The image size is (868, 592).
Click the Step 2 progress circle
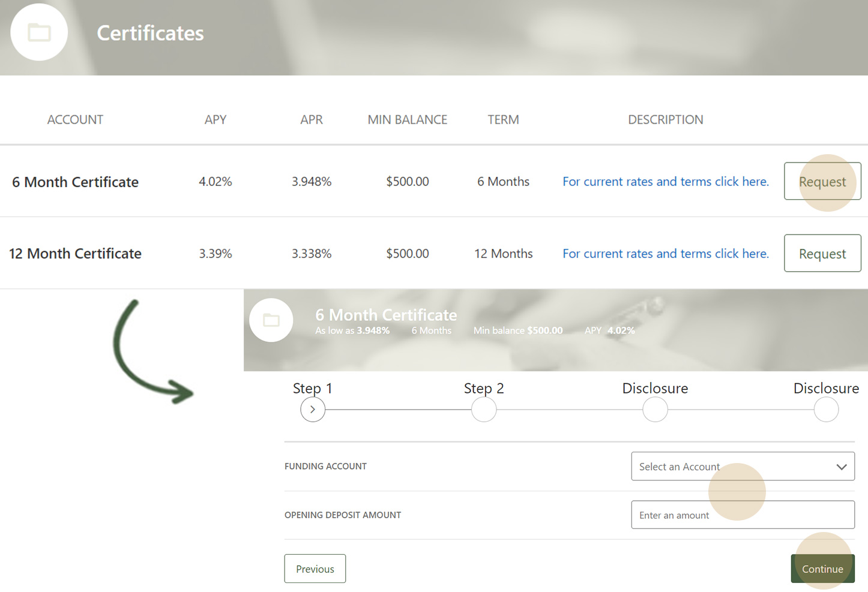(x=484, y=410)
